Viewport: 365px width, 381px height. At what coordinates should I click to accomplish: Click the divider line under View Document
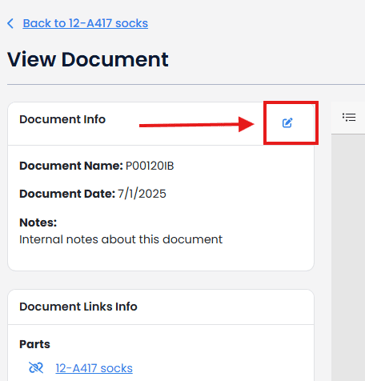186,85
